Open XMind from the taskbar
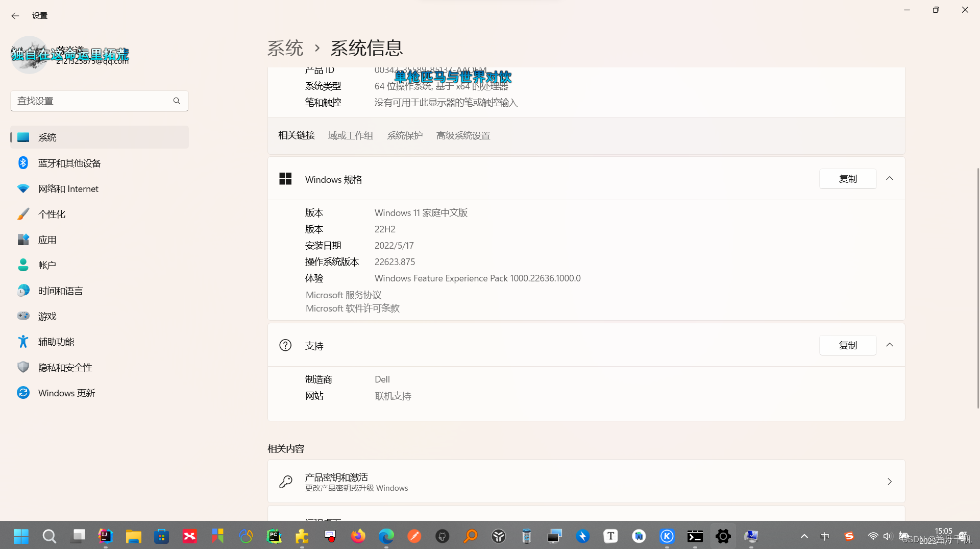 point(190,536)
